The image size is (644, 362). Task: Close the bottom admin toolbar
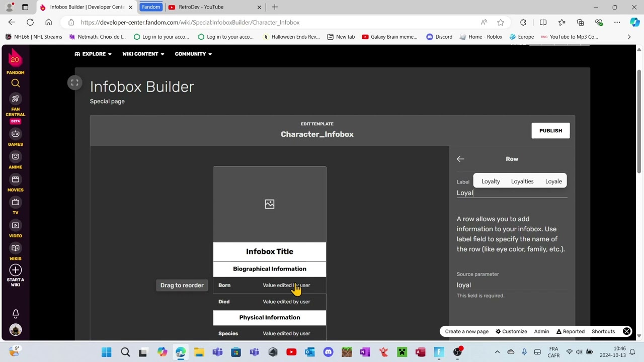point(627,331)
